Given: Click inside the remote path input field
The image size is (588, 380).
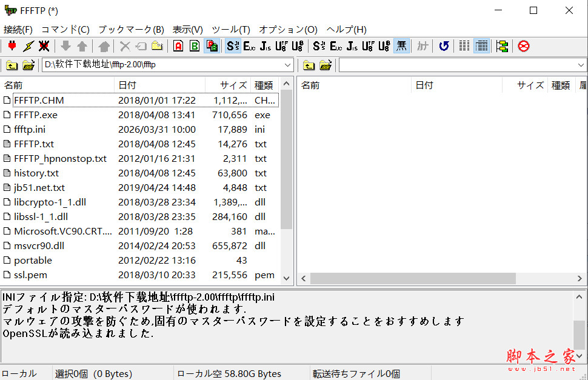Looking at the screenshot, I should [x=458, y=65].
